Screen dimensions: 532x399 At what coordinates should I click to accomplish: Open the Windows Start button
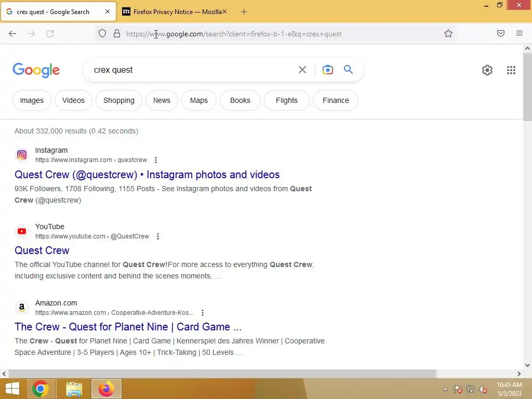tap(12, 389)
